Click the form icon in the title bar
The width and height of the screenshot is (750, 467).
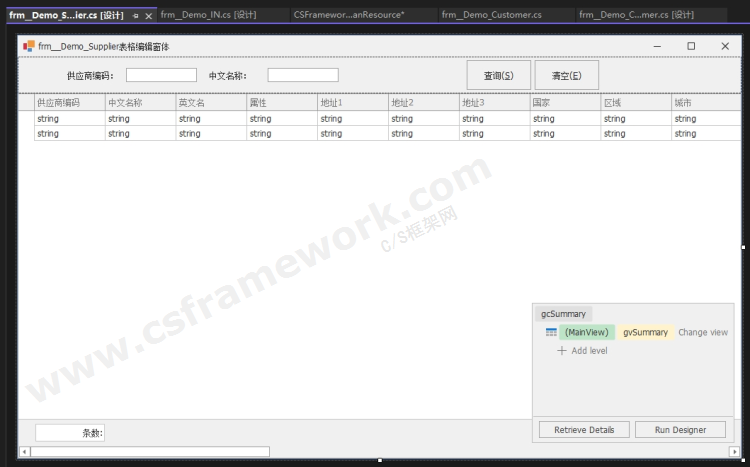point(29,46)
